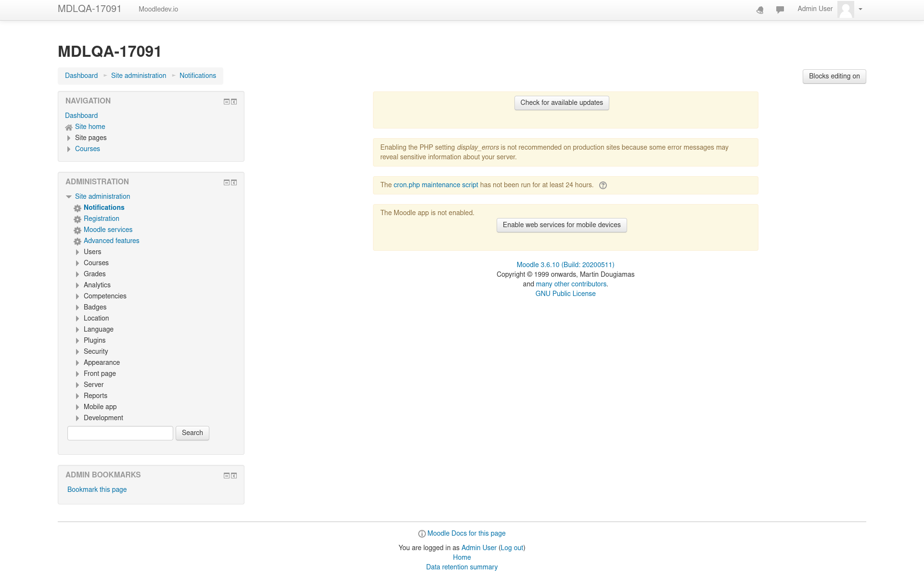Image resolution: width=924 pixels, height=579 pixels.
Task: Expand the Users admin section
Action: coord(77,252)
